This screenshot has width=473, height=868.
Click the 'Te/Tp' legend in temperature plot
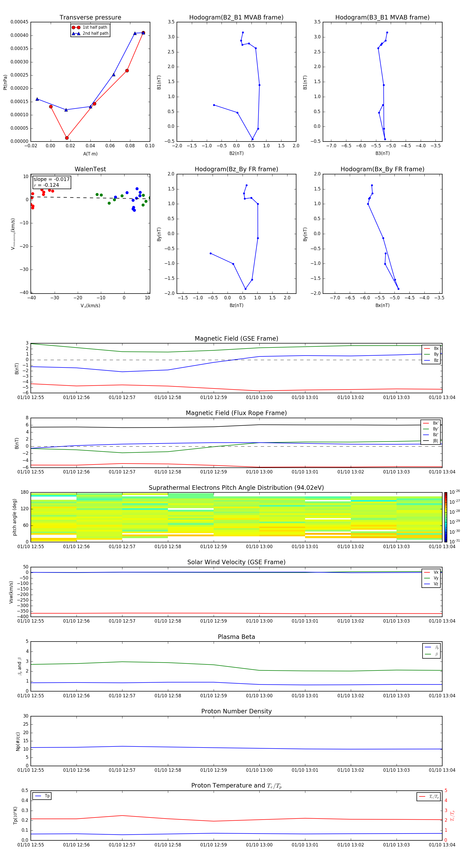tap(429, 796)
